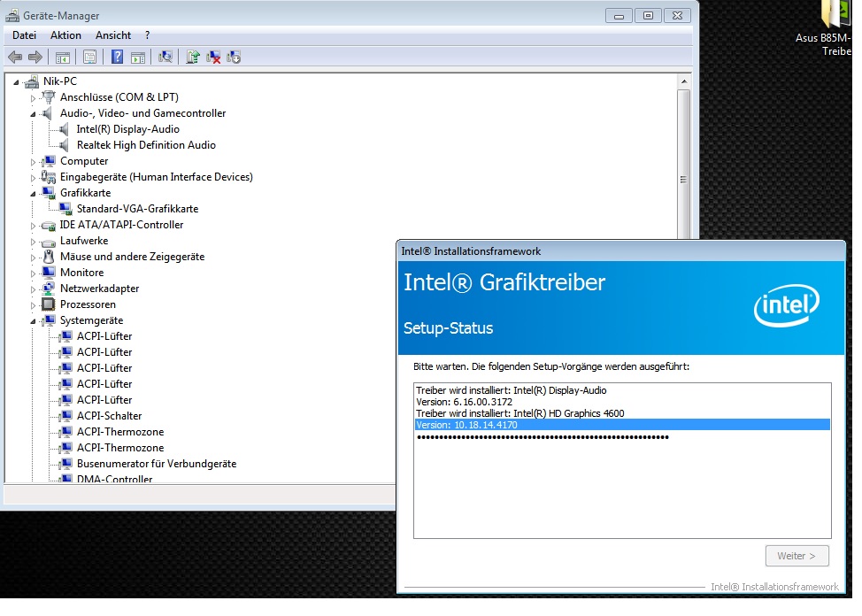The image size is (862, 616).
Task: Click the Intel Installationsframework title bar
Action: [x=620, y=251]
